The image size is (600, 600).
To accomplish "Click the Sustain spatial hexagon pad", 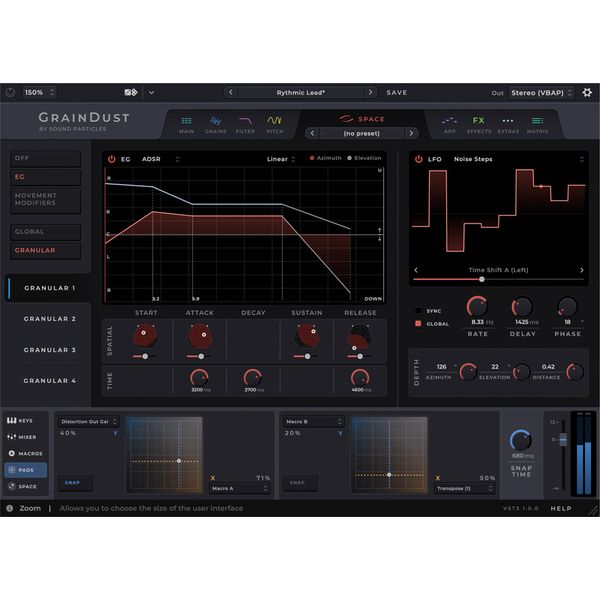I will click(x=307, y=336).
